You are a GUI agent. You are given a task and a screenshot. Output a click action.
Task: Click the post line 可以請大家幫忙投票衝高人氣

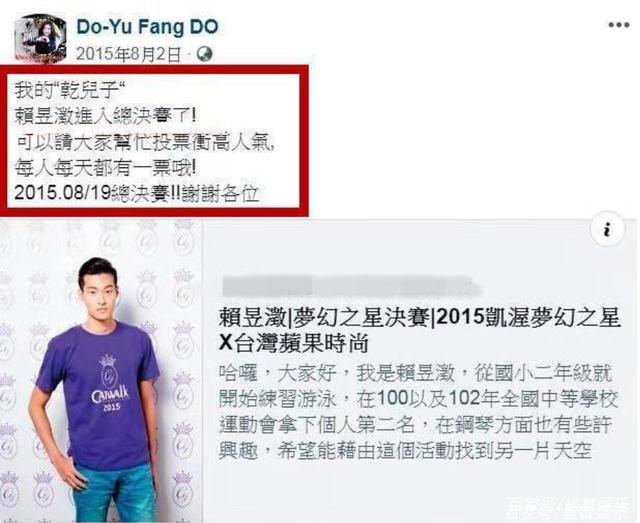point(146,143)
